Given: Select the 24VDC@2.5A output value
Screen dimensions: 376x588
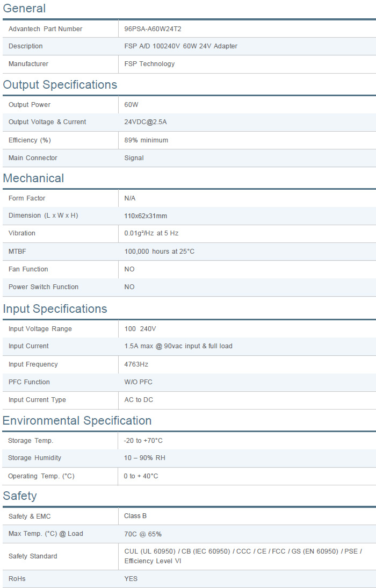Looking at the screenshot, I should (x=145, y=122).
